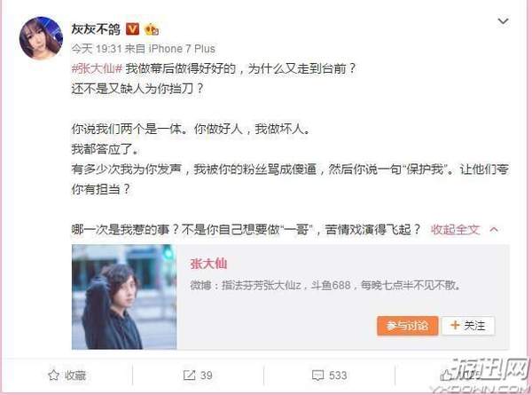This screenshot has width=532, height=395.
Task: Click the 今天 19:31 timestamp
Action: (x=97, y=49)
